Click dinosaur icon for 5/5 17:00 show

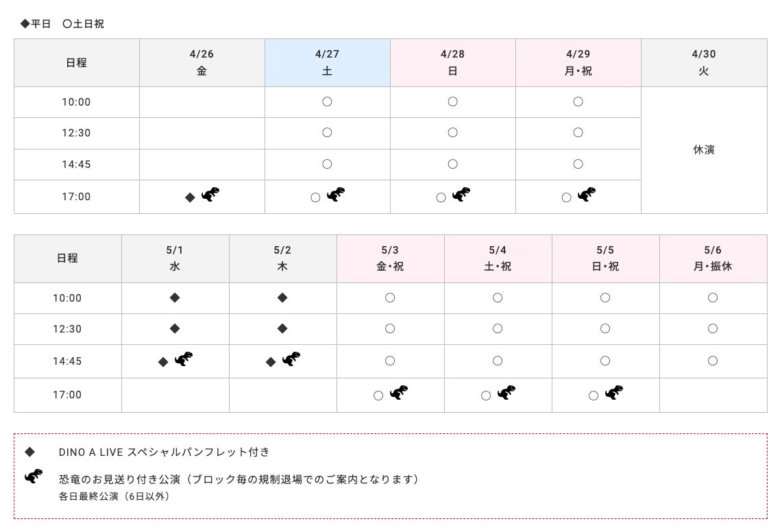pyautogui.click(x=614, y=393)
